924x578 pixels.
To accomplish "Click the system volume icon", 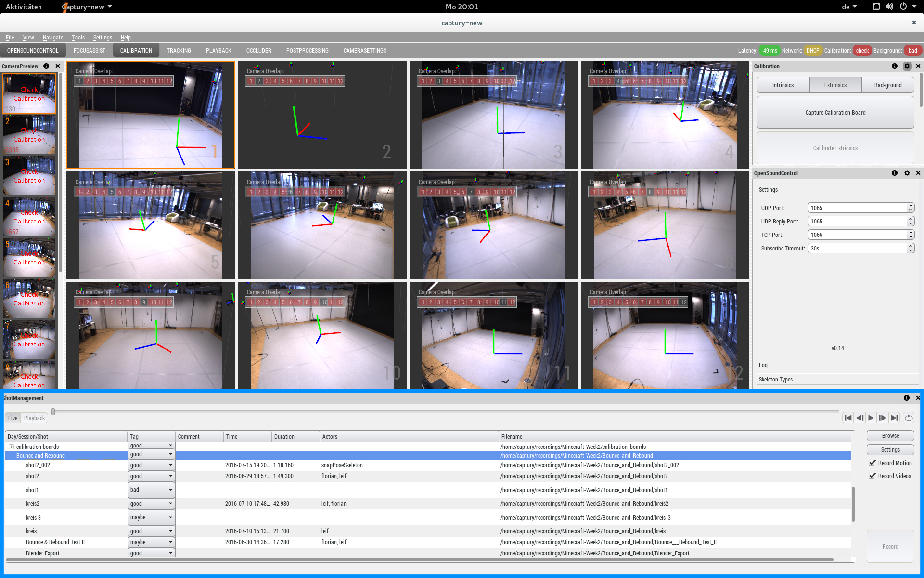I will (889, 6).
